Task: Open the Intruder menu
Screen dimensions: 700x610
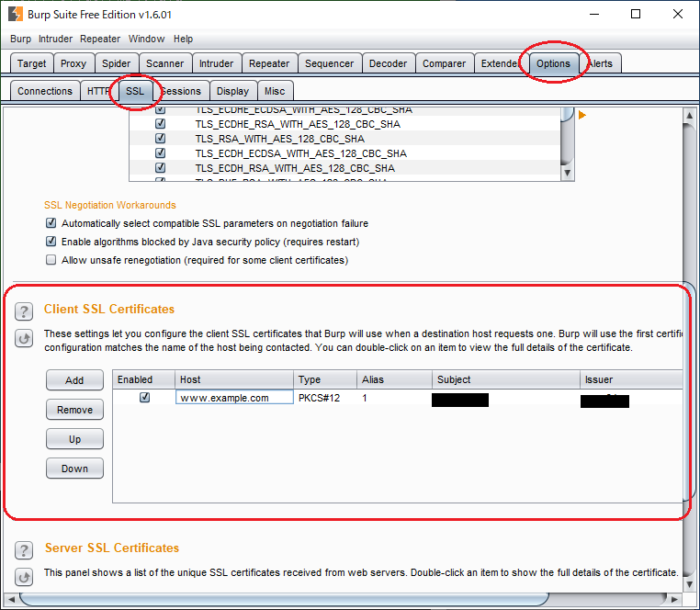Action: pyautogui.click(x=55, y=39)
